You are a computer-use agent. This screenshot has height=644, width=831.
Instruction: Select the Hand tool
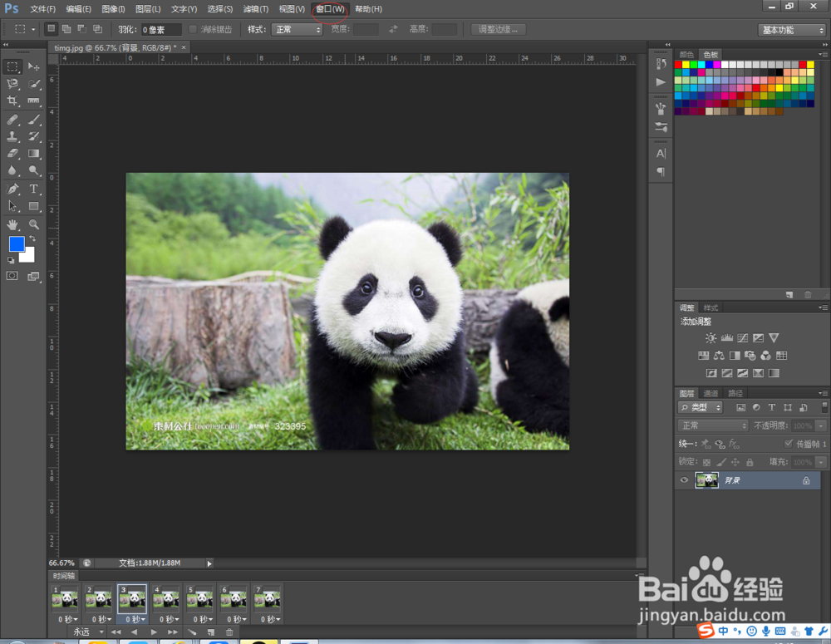12,224
